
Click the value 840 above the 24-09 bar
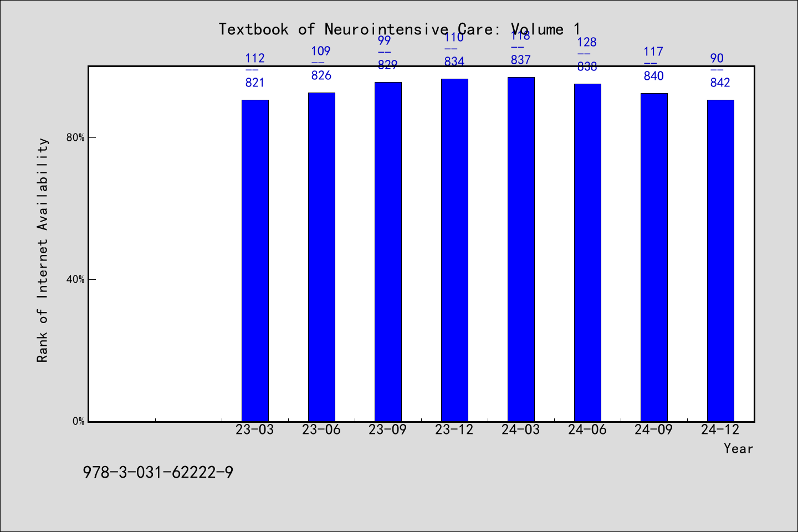click(x=654, y=76)
